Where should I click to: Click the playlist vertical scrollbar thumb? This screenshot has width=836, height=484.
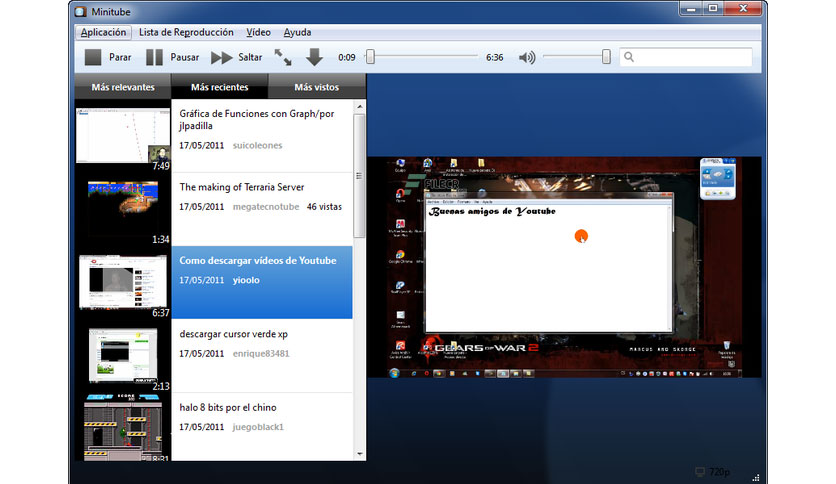pyautogui.click(x=359, y=176)
